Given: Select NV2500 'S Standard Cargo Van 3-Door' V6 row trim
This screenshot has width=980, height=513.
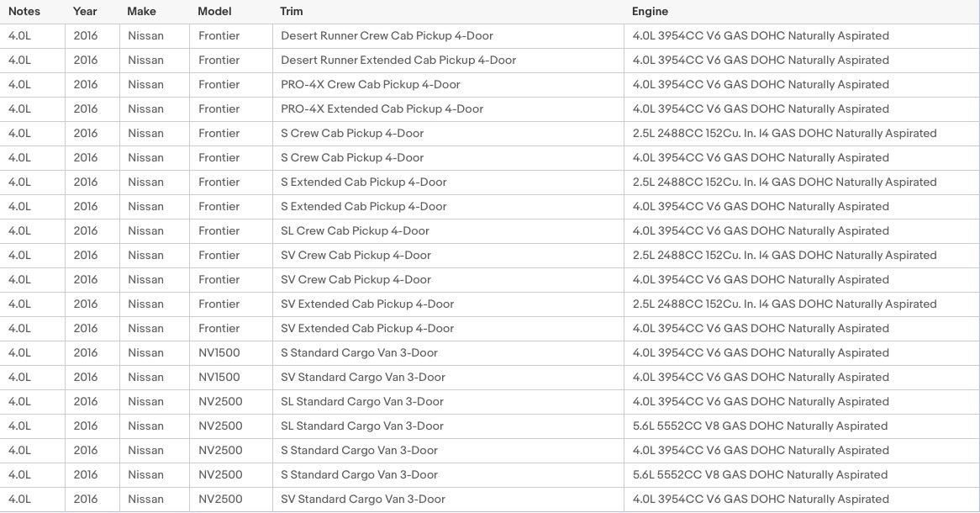Looking at the screenshot, I should 359,451.
